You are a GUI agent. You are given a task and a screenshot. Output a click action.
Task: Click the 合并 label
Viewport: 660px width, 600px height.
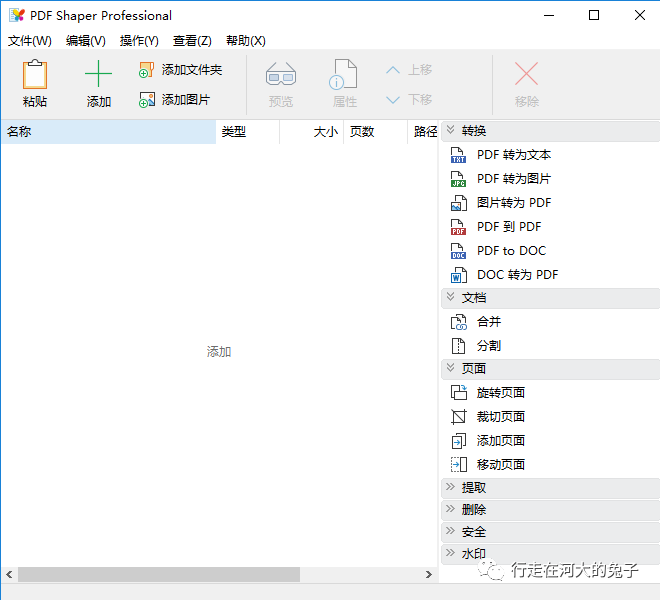click(x=489, y=322)
